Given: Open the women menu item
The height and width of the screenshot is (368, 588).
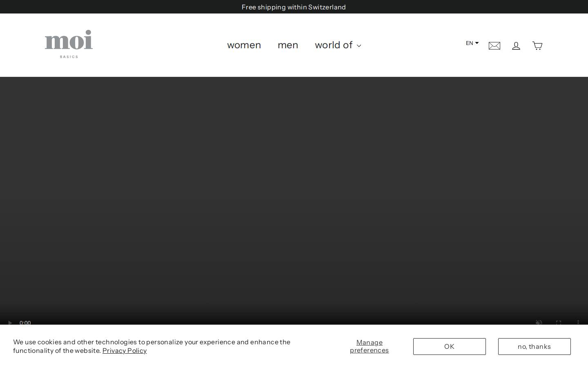Looking at the screenshot, I should tap(244, 45).
